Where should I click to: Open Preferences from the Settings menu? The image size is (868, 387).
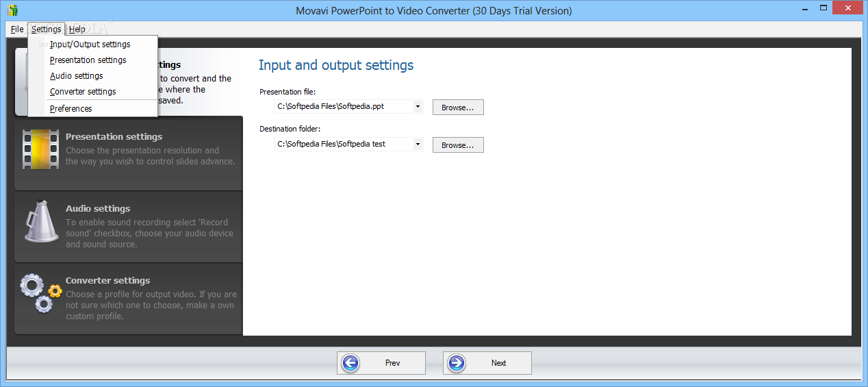(x=71, y=109)
